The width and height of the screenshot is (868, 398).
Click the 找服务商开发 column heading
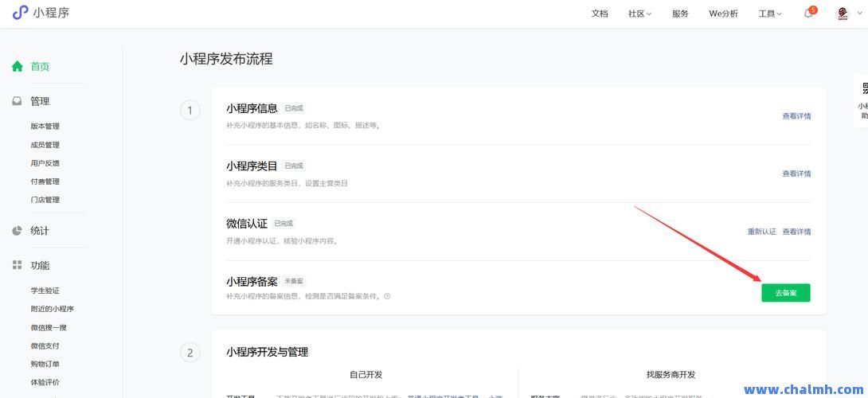(x=671, y=375)
